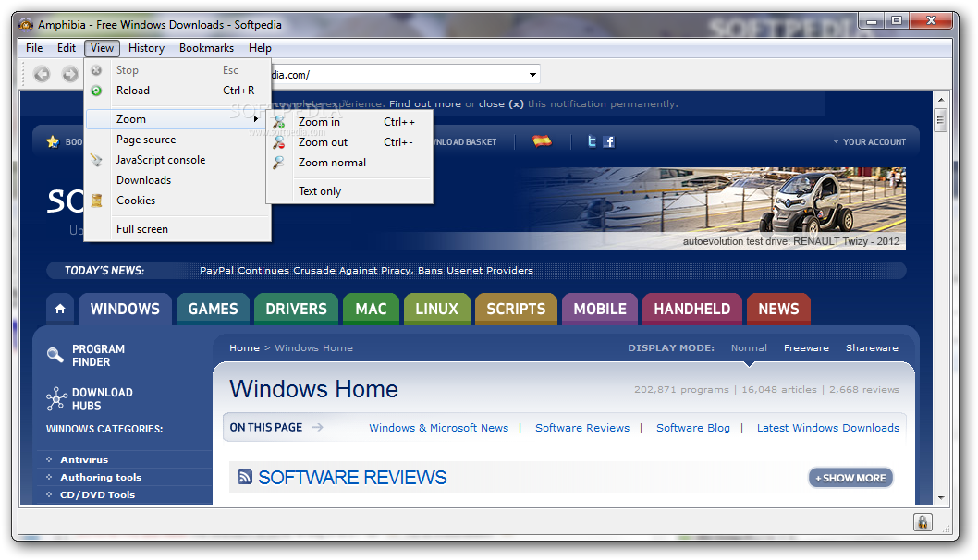Screen dimensions: 978x560
Task: Choose Downloads from View menu
Action: [x=177, y=180]
